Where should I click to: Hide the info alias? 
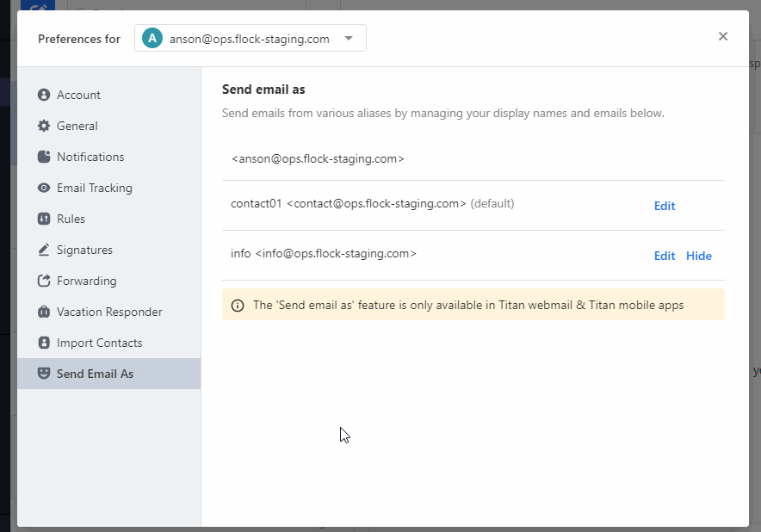click(x=699, y=256)
